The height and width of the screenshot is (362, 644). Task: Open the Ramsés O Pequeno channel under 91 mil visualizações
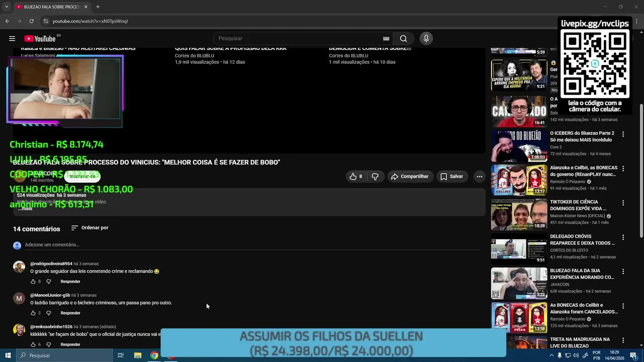tap(569, 182)
